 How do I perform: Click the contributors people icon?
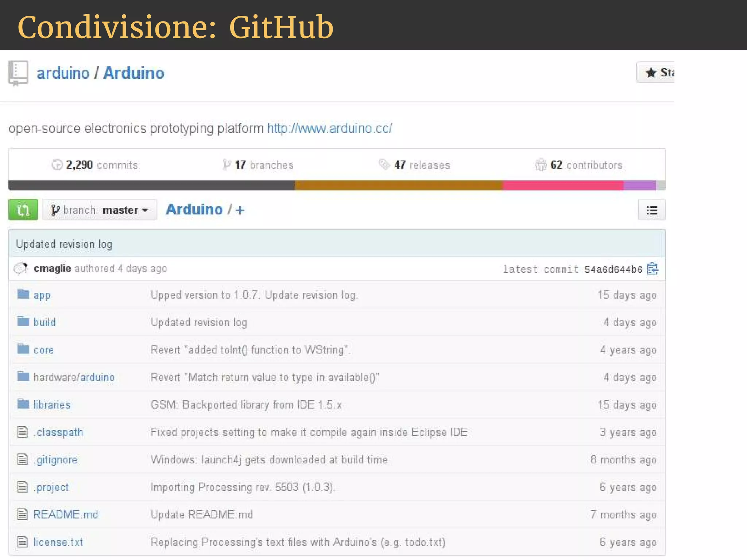tap(541, 165)
